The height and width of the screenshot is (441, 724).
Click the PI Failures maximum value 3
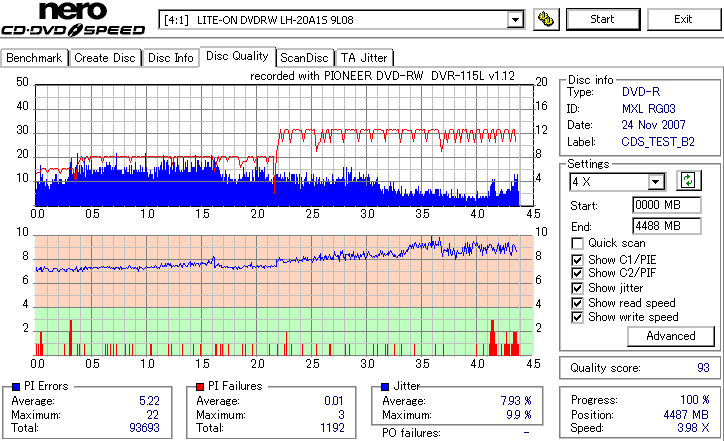341,415
